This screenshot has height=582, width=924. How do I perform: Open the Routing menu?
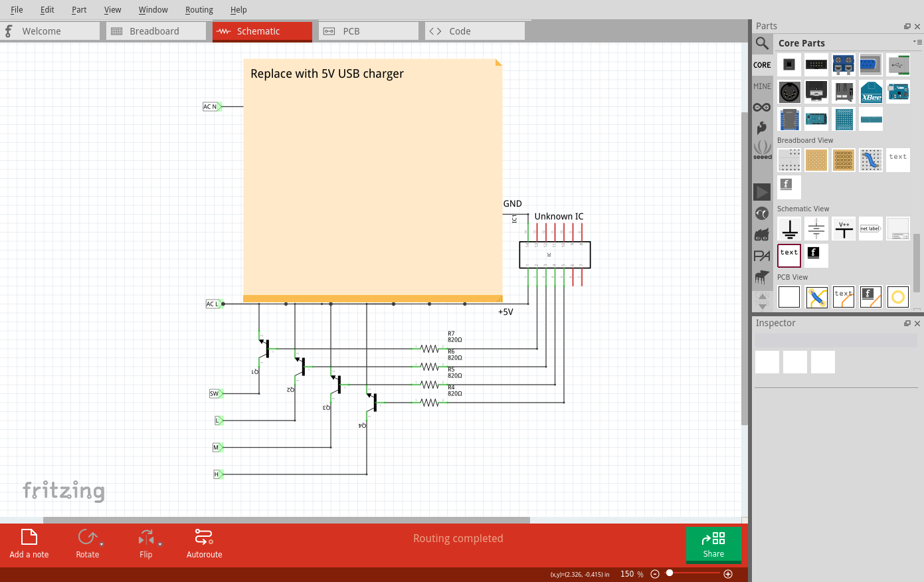pos(199,9)
